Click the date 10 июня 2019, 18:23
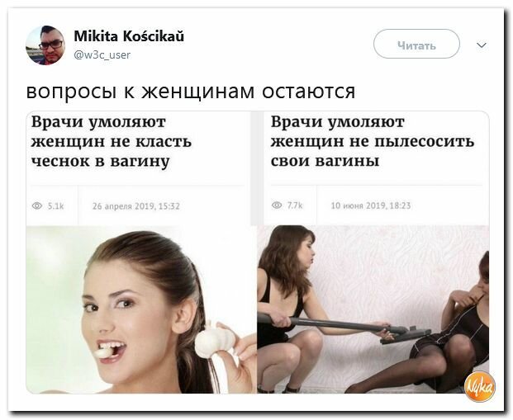The image size is (513, 420). click(371, 205)
